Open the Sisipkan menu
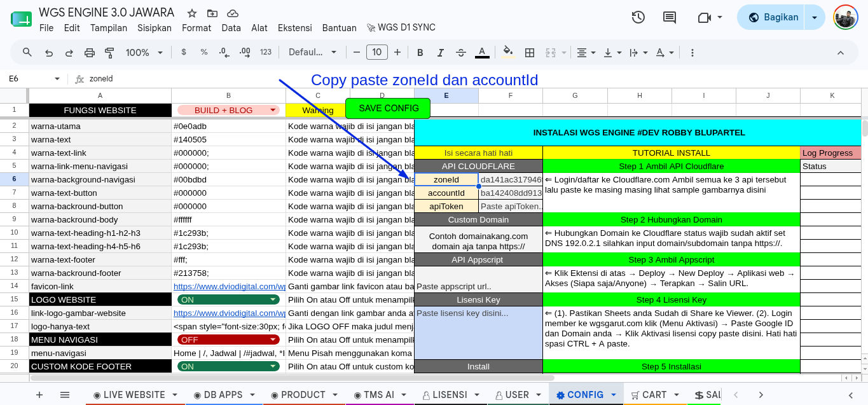Image resolution: width=868 pixels, height=405 pixels. [x=155, y=28]
